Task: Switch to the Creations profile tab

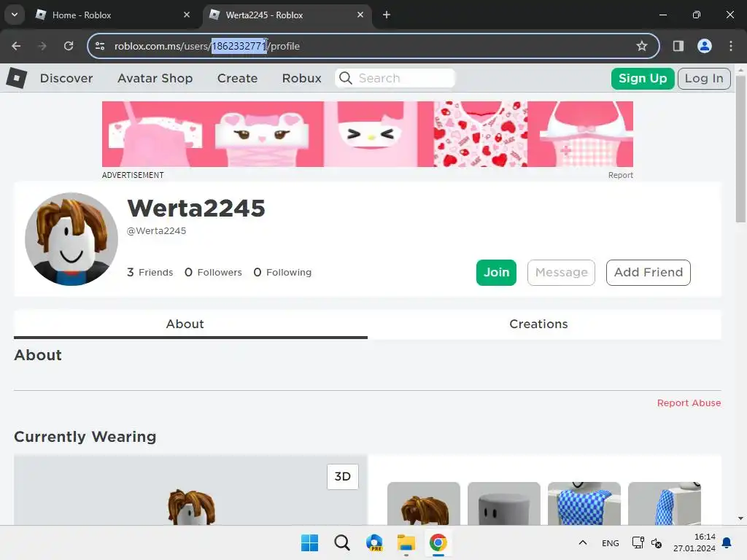Action: tap(544, 324)
